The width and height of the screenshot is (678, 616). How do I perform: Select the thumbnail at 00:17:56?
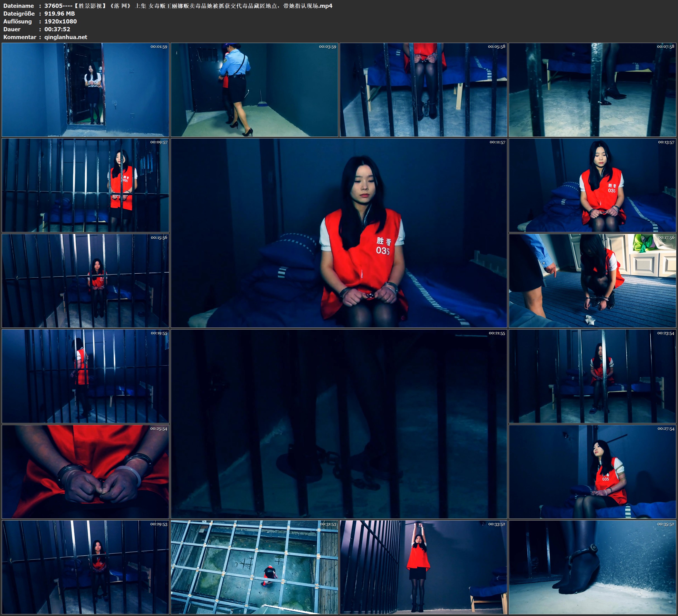tap(592, 280)
